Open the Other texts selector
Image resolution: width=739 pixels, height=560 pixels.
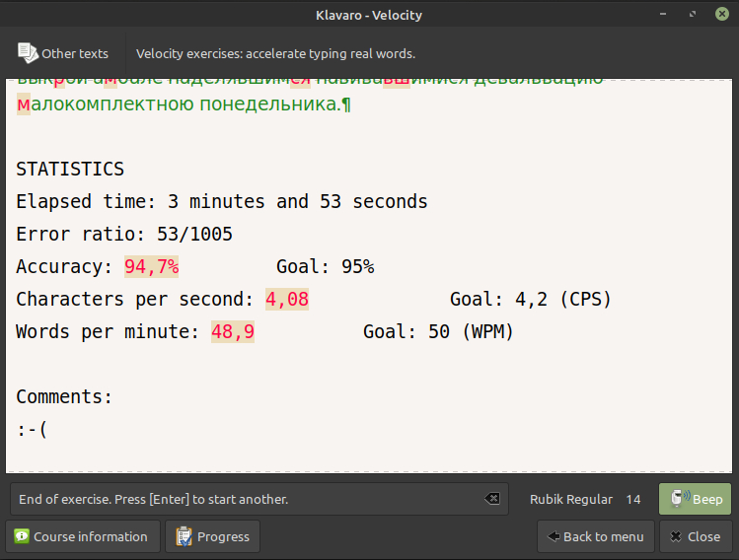click(63, 53)
